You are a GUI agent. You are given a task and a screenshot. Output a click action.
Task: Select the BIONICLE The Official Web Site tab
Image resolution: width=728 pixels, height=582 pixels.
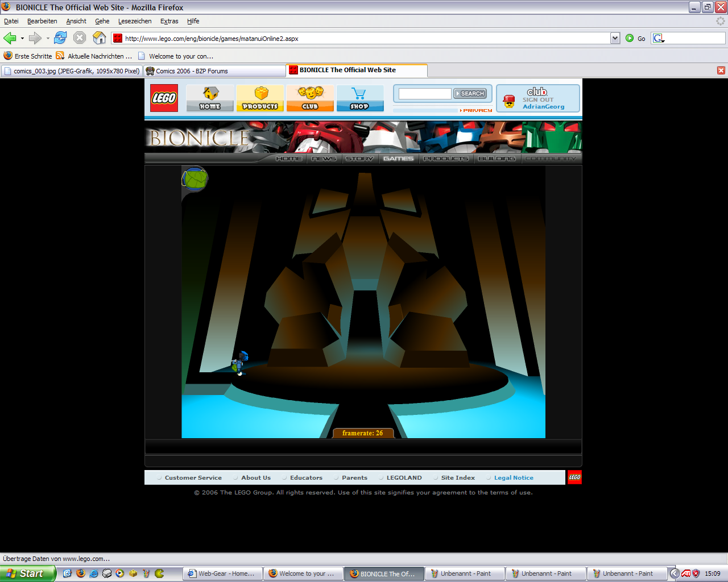[357, 70]
